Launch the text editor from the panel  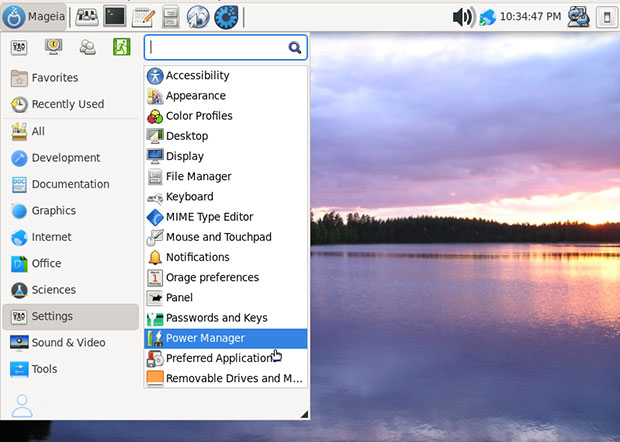pyautogui.click(x=143, y=17)
